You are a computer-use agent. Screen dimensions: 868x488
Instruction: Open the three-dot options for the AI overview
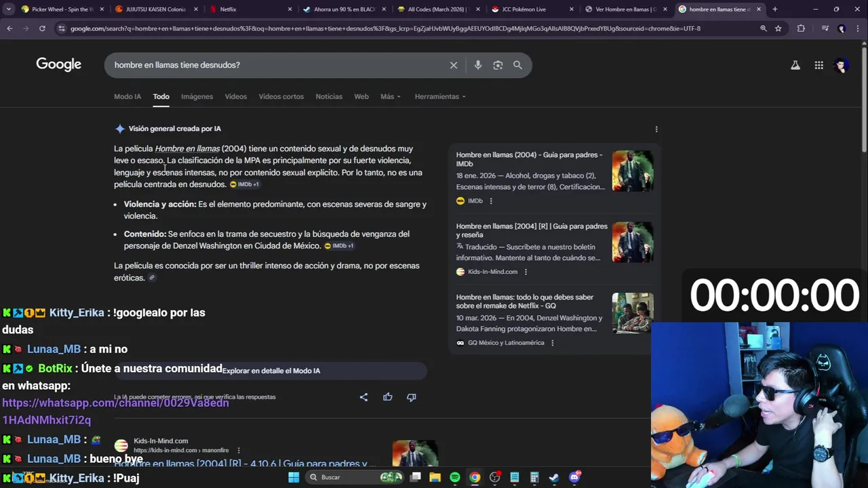[656, 129]
